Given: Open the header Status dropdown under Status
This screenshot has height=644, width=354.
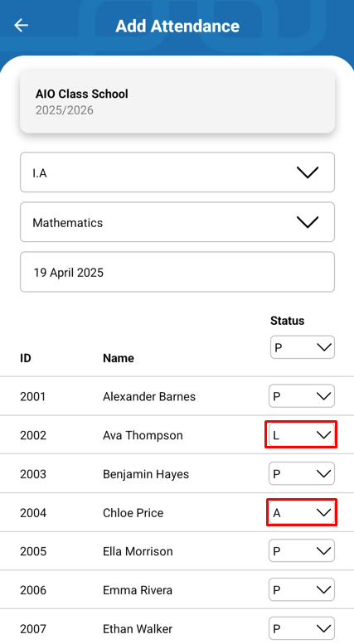Looking at the screenshot, I should (303, 347).
